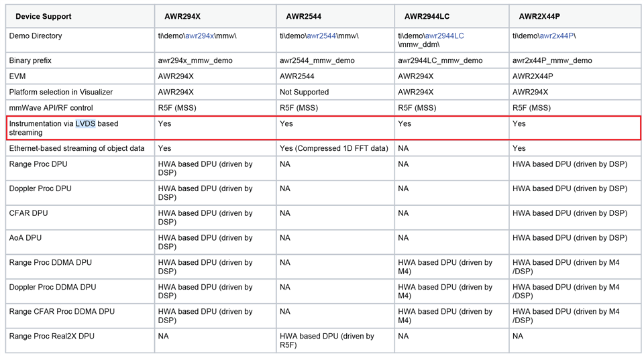The width and height of the screenshot is (644, 356).
Task: Select the Ethernet-based streaming row label
Action: click(80, 148)
